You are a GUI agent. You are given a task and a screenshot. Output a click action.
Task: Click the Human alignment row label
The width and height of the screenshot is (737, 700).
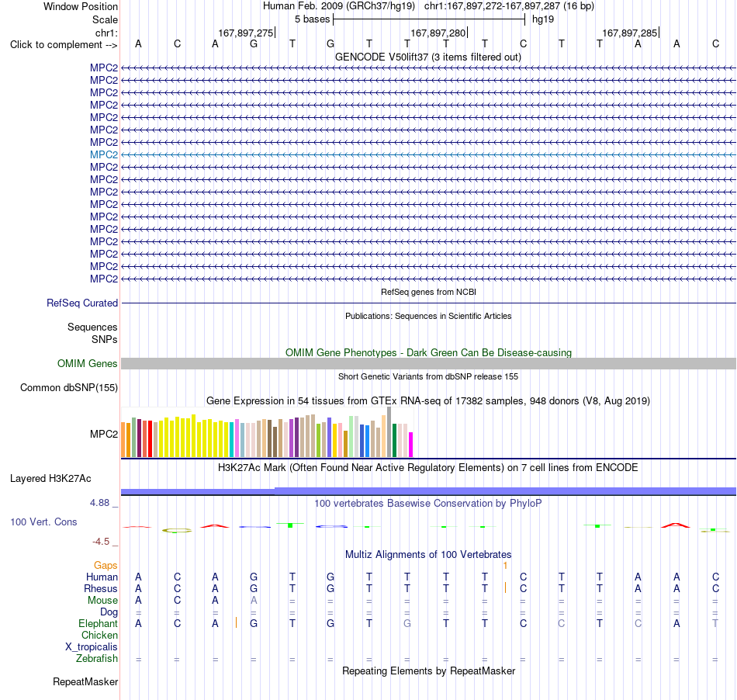coord(102,577)
